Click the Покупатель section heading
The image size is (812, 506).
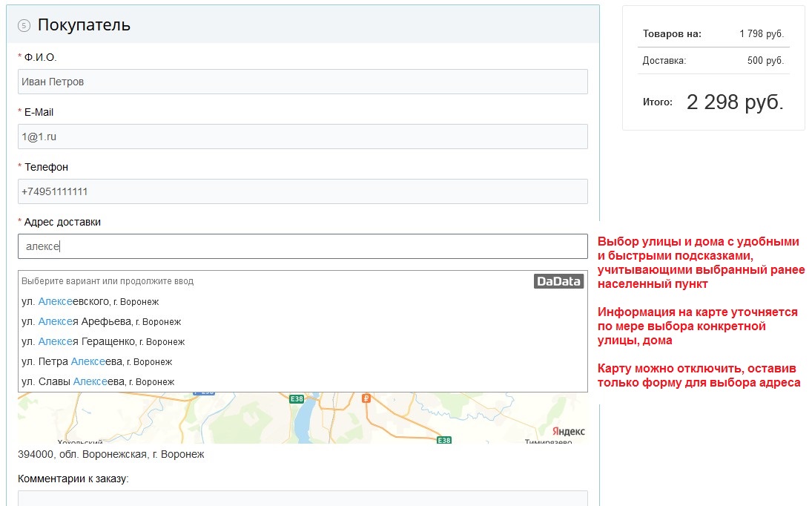point(84,24)
